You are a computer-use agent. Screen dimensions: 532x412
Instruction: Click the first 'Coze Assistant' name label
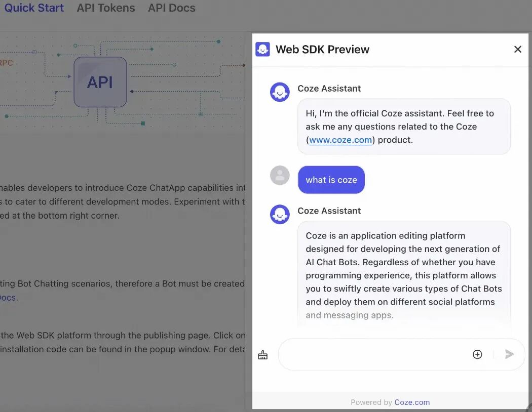tap(329, 89)
